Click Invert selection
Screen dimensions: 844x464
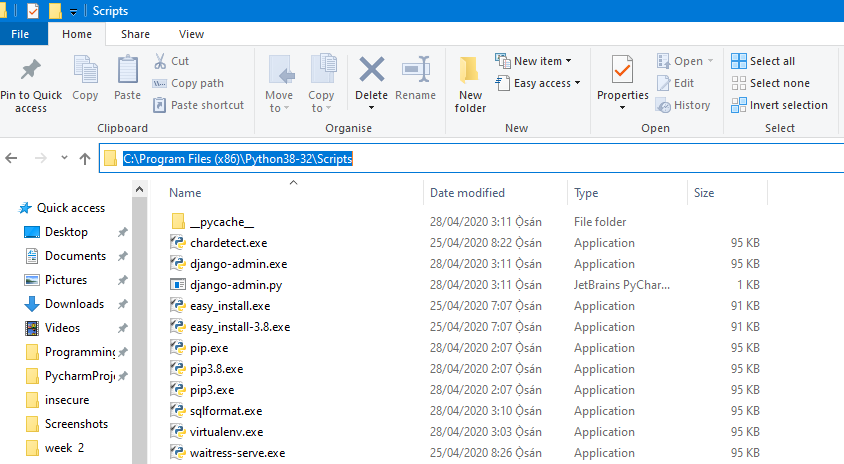[x=779, y=105]
